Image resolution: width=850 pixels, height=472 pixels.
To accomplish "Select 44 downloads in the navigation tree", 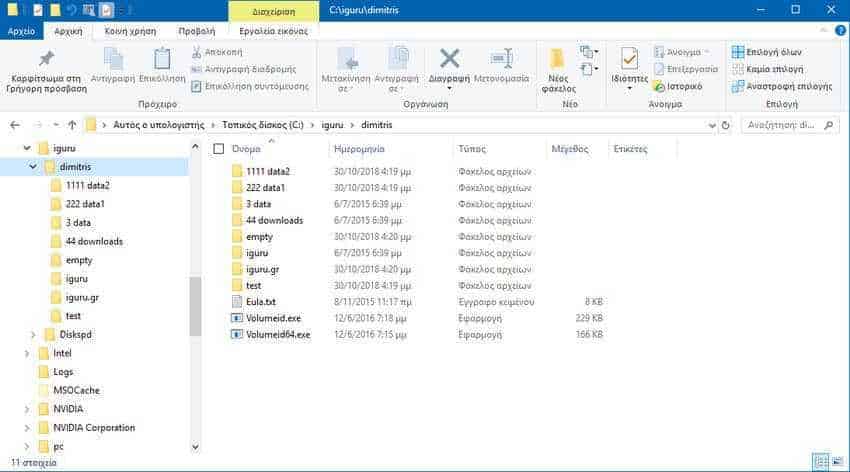I will (94, 241).
